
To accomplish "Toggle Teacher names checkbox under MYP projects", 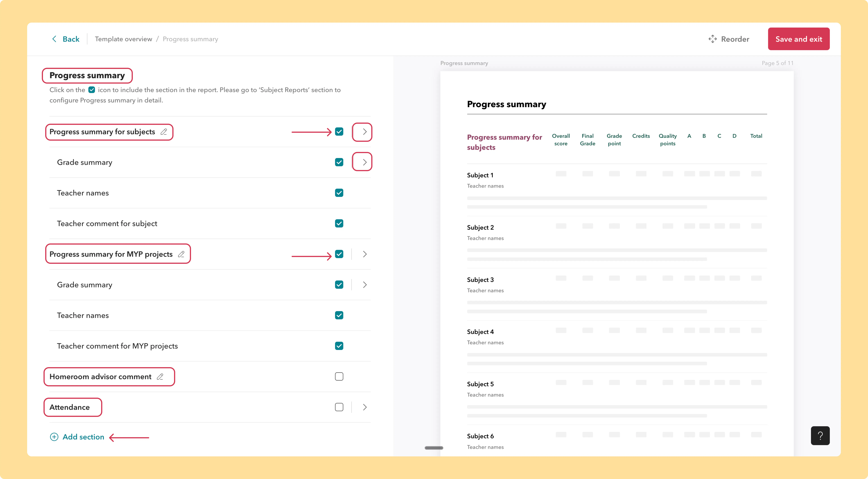I will click(x=339, y=315).
